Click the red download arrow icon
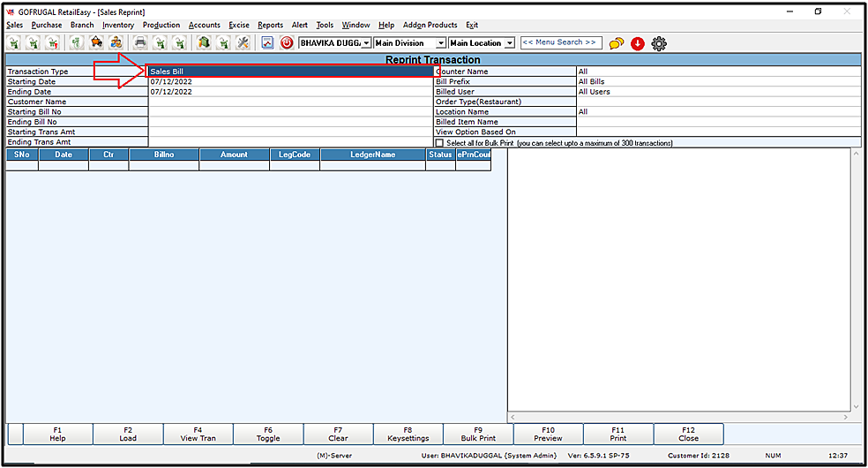Viewport: 868px width, 468px height. tap(638, 42)
